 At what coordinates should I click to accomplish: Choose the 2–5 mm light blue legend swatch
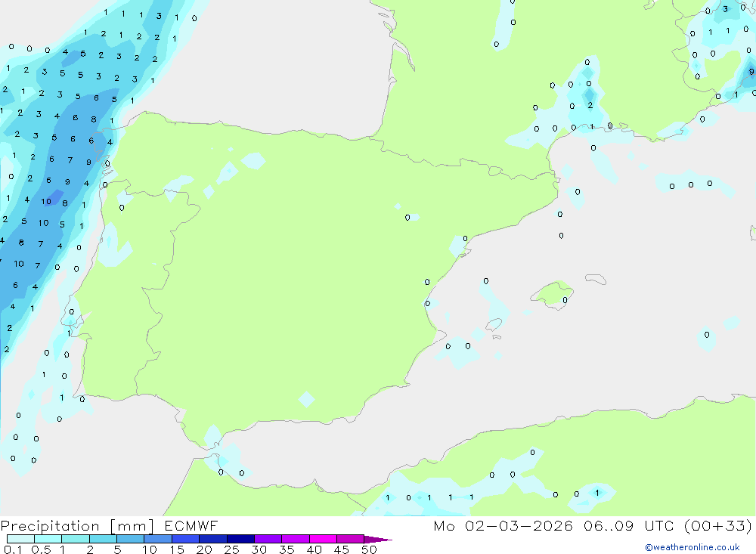103,539
